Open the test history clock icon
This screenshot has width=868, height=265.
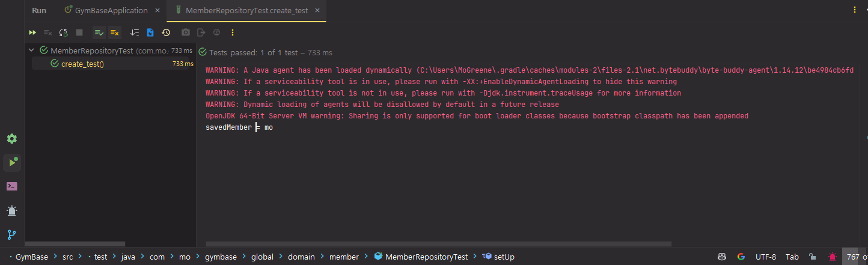click(x=166, y=32)
